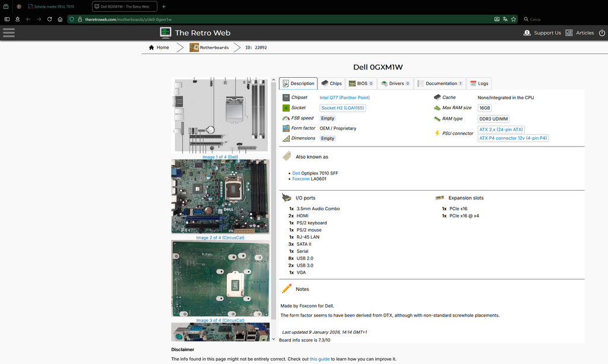Click the Articles icon in header
The image size is (608, 364).
pos(569,33)
